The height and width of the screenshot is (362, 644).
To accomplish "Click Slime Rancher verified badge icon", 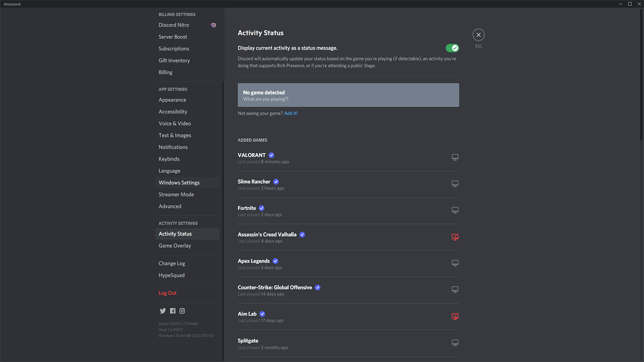I will point(276,182).
